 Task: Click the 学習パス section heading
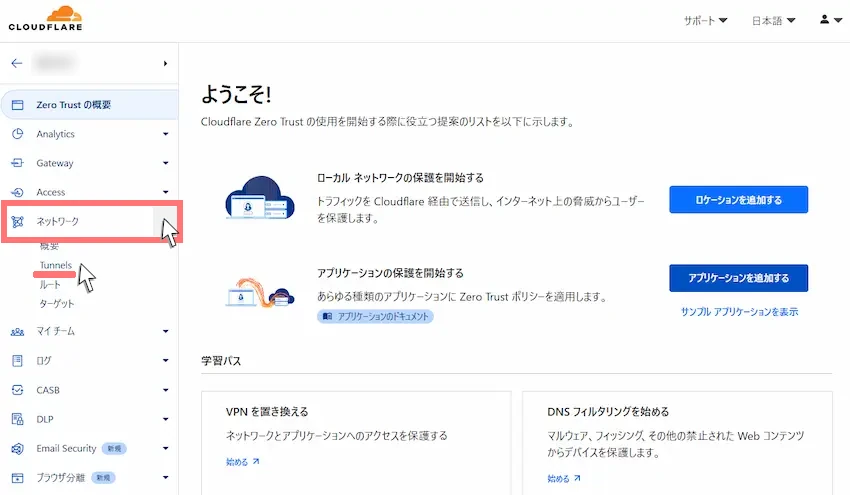[x=221, y=361]
